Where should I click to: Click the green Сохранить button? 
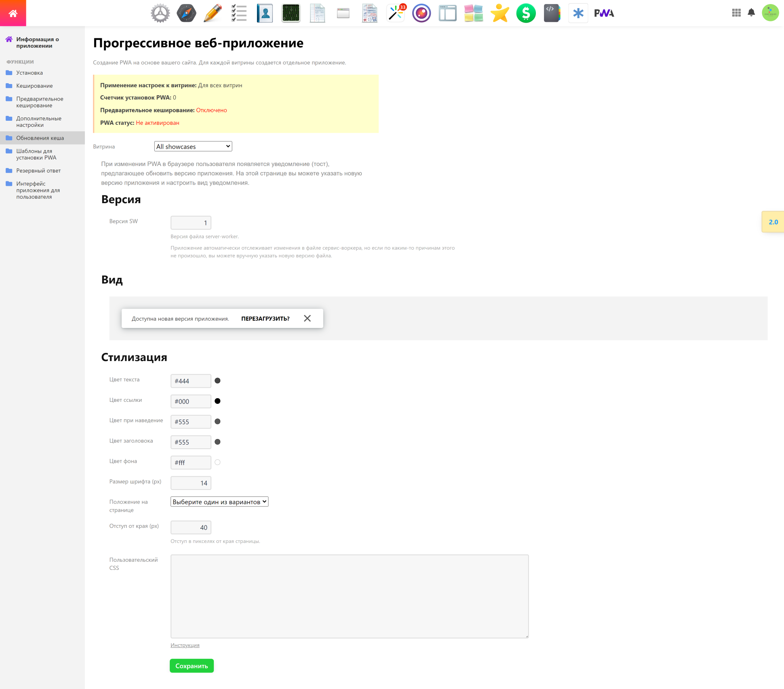coord(192,666)
